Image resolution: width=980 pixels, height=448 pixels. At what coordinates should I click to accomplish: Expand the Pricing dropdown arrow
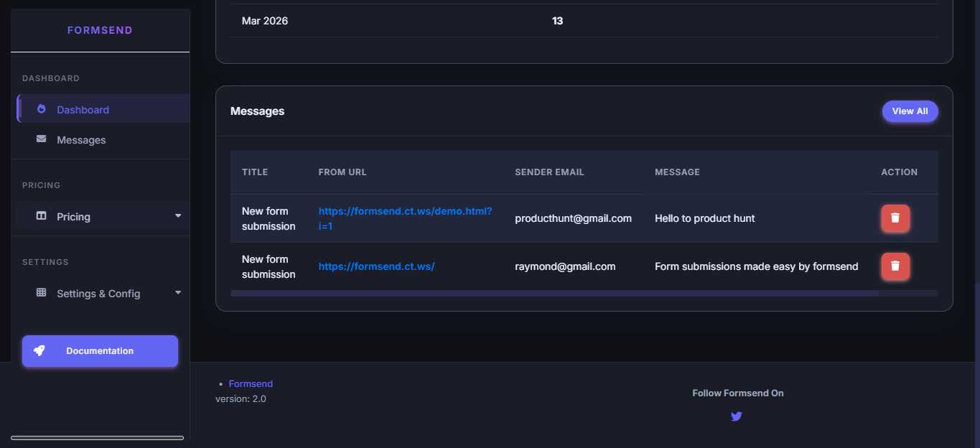[178, 216]
